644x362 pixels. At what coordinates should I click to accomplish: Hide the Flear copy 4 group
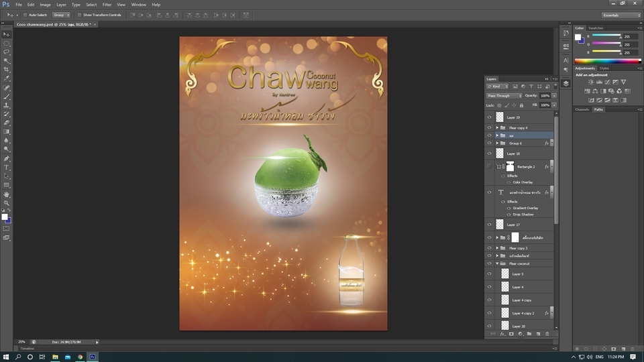pyautogui.click(x=489, y=127)
